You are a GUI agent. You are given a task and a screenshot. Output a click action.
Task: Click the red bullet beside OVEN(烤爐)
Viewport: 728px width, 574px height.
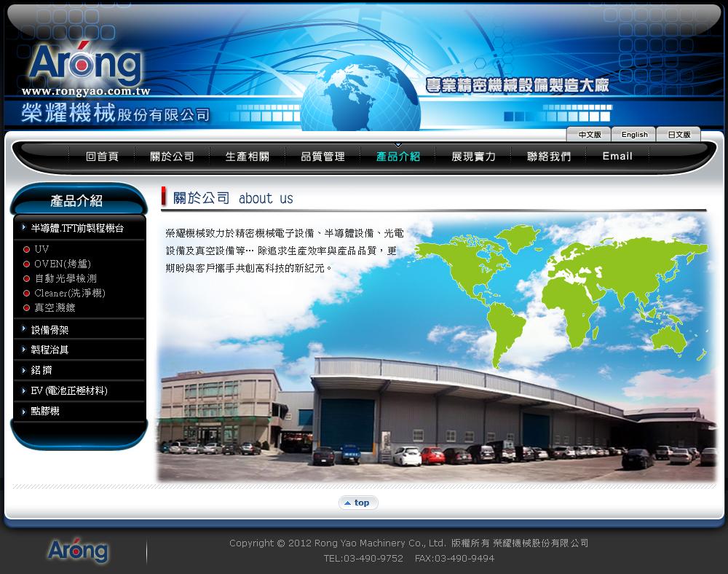click(26, 264)
